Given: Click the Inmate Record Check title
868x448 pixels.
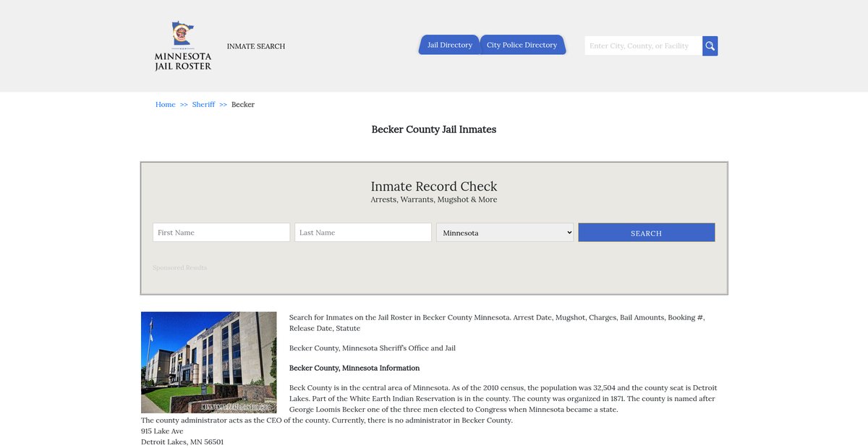Looking at the screenshot, I should (434, 186).
